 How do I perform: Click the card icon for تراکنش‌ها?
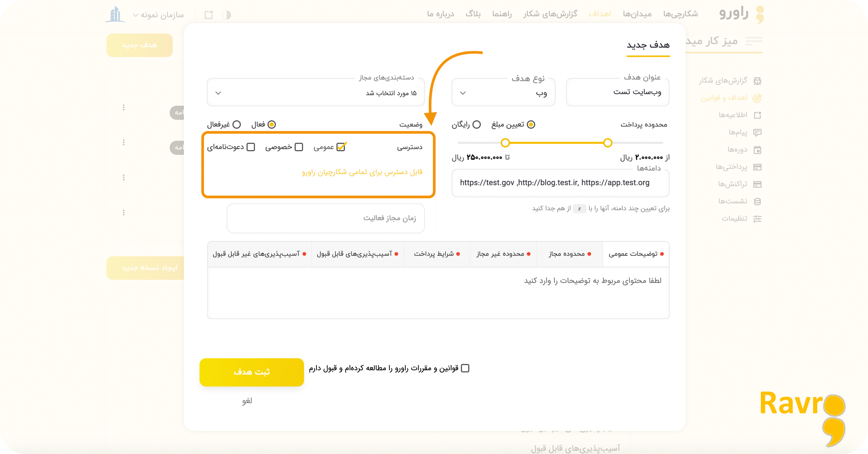[757, 184]
